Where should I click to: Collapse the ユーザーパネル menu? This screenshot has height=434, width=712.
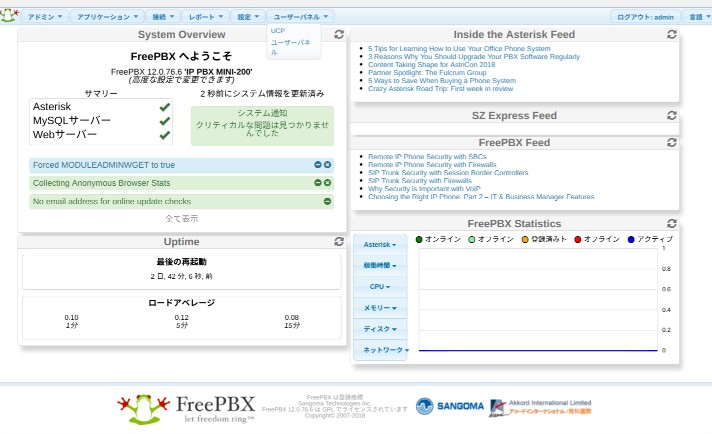tap(300, 17)
